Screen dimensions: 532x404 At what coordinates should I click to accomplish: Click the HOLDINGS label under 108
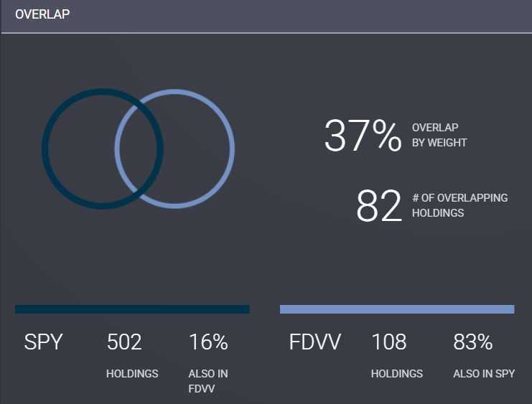pyautogui.click(x=397, y=374)
